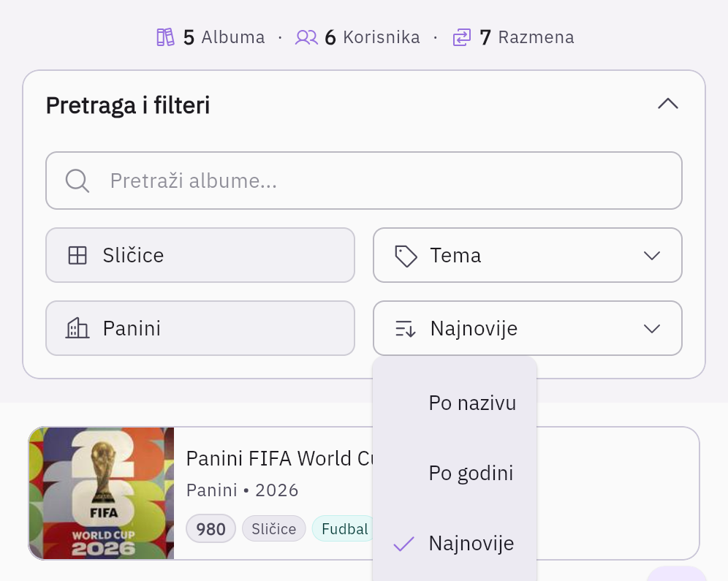The width and height of the screenshot is (728, 581).
Task: Click the albums book icon
Action: (165, 37)
